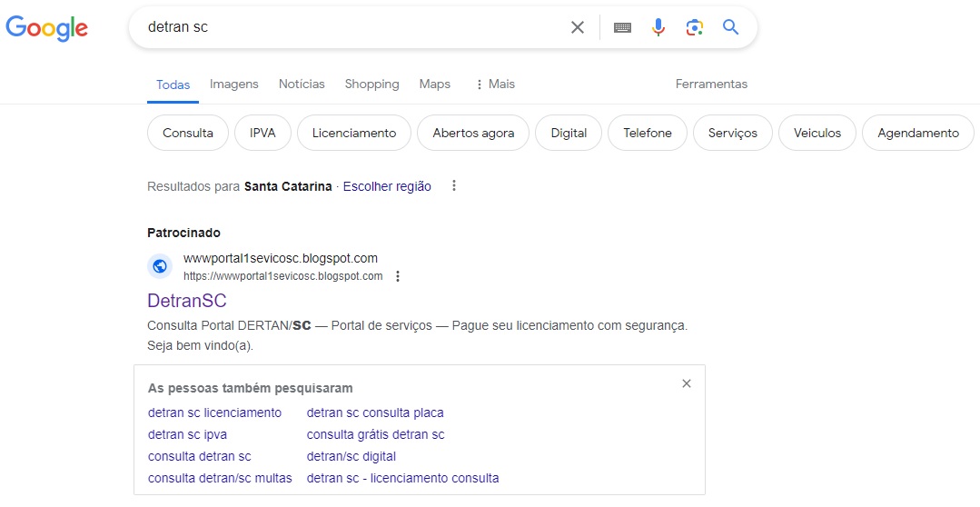Click the Google logo
The width and height of the screenshot is (980, 507).
point(47,28)
